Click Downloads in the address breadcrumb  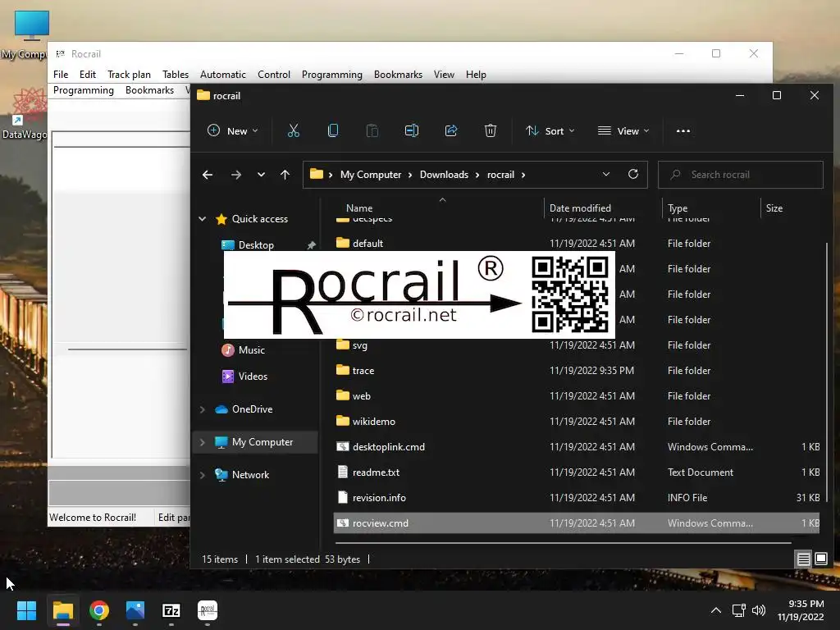click(x=444, y=175)
